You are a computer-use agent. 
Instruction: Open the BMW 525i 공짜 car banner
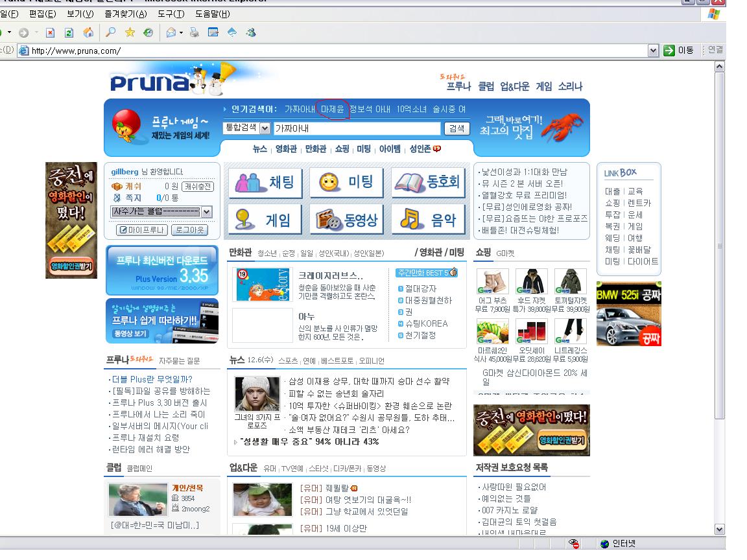click(x=628, y=313)
